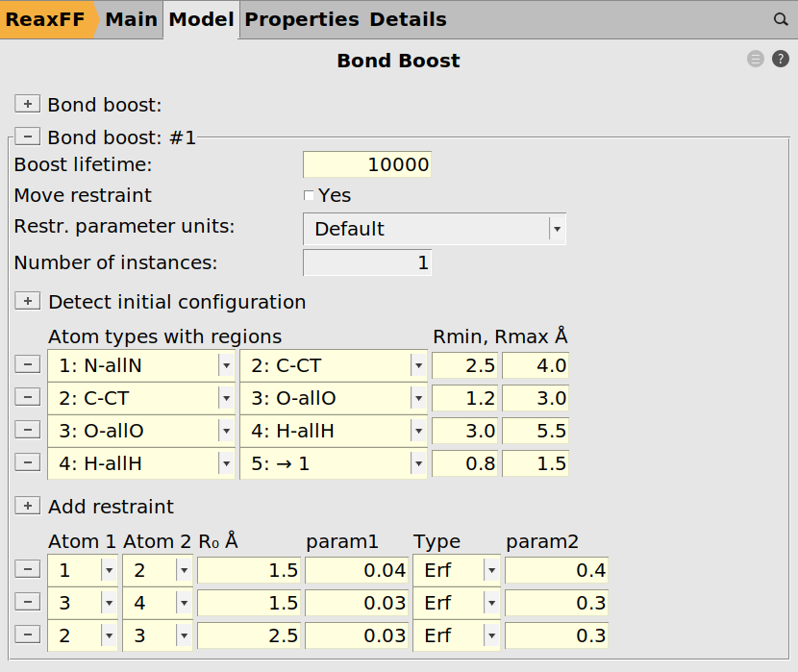Image resolution: width=798 pixels, height=672 pixels.
Task: Edit Rmin value 1.2 in second row
Action: tap(465, 398)
